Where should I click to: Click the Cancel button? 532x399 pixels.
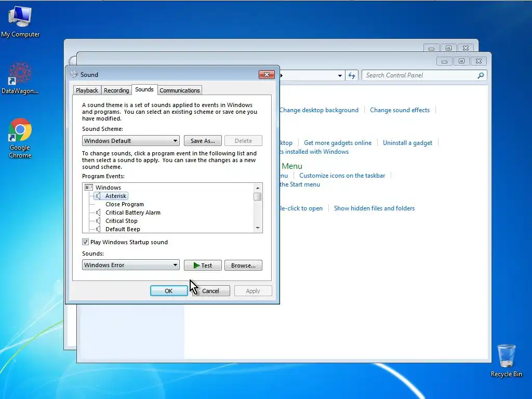[x=211, y=291]
